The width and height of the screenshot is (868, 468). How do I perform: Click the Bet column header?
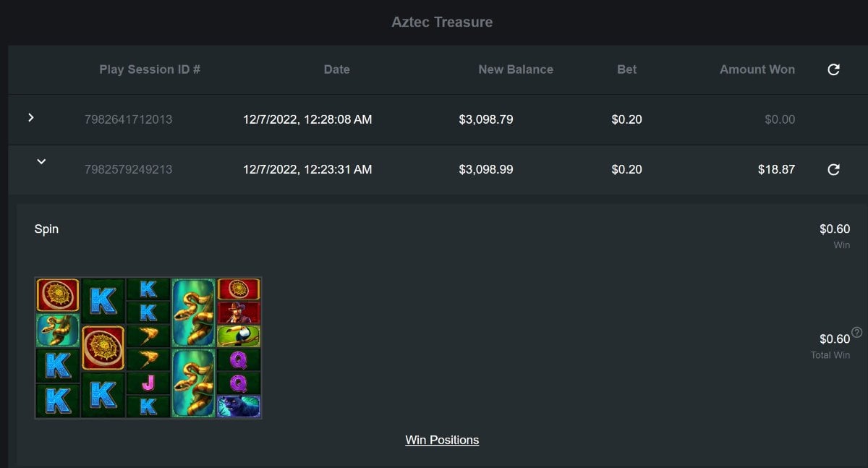627,69
